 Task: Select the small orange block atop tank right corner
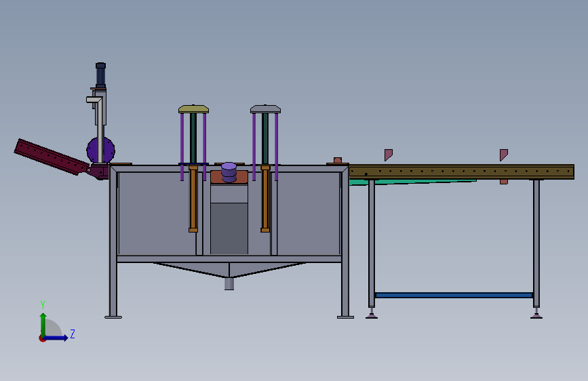[338, 161]
